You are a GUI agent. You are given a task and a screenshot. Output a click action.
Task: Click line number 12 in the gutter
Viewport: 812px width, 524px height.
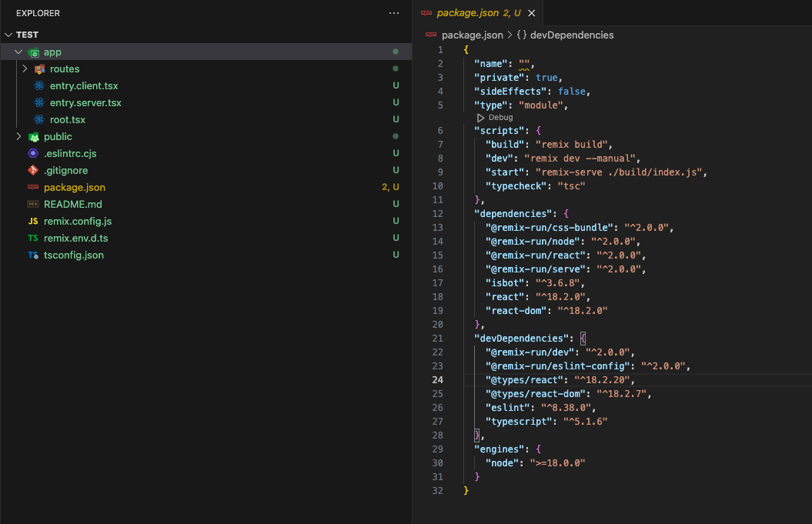[x=438, y=214]
